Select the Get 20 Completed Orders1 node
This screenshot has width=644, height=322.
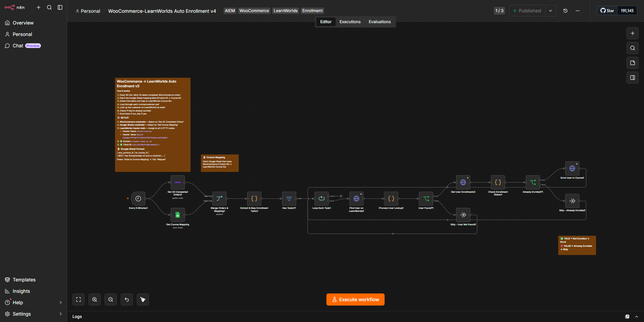pyautogui.click(x=178, y=182)
